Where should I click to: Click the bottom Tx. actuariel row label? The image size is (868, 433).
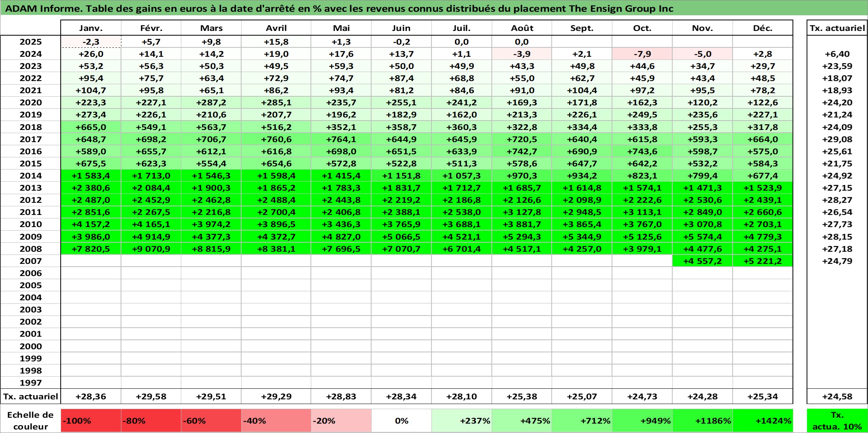[31, 397]
